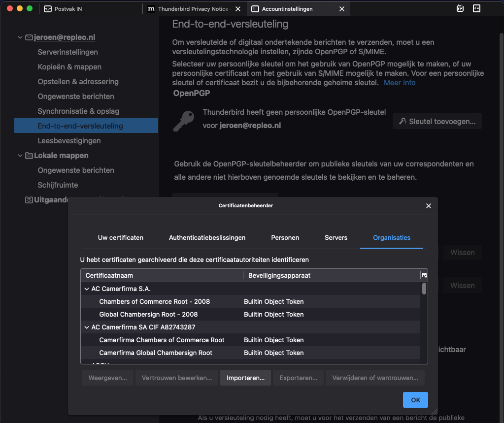504x423 pixels.
Task: Select Global Chambersign Root - 2008 certificate
Action: [x=250, y=315]
